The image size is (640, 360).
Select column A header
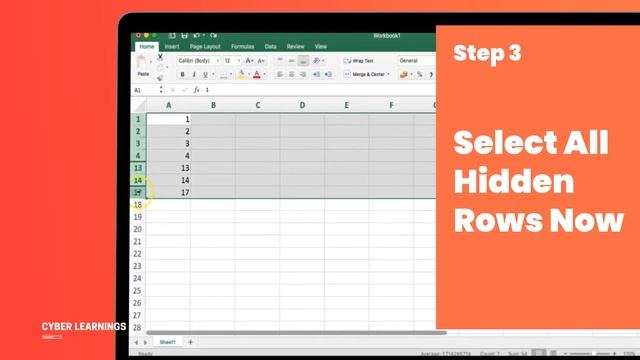(169, 105)
